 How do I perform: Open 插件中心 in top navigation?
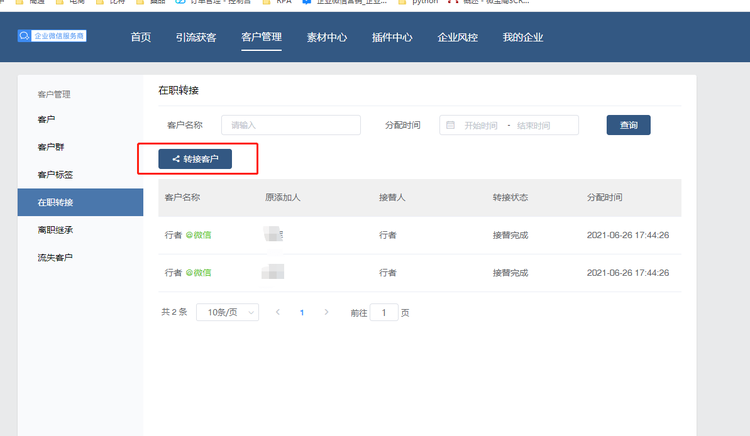coord(392,38)
